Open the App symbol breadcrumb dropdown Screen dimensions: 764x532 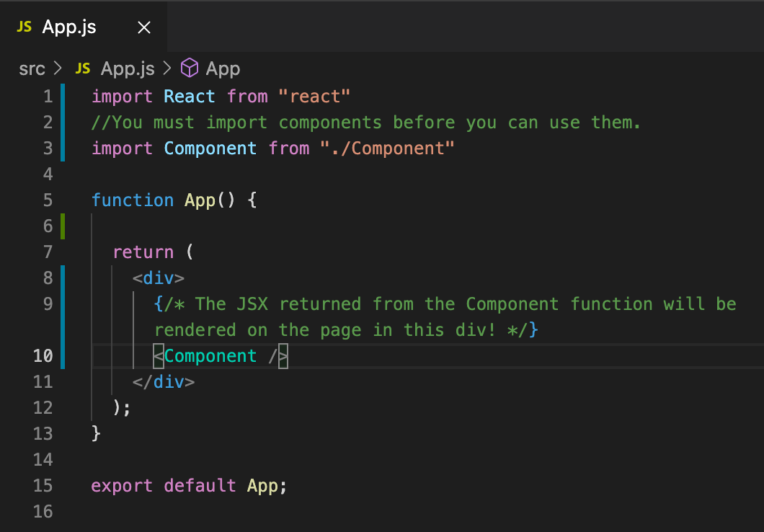click(223, 68)
